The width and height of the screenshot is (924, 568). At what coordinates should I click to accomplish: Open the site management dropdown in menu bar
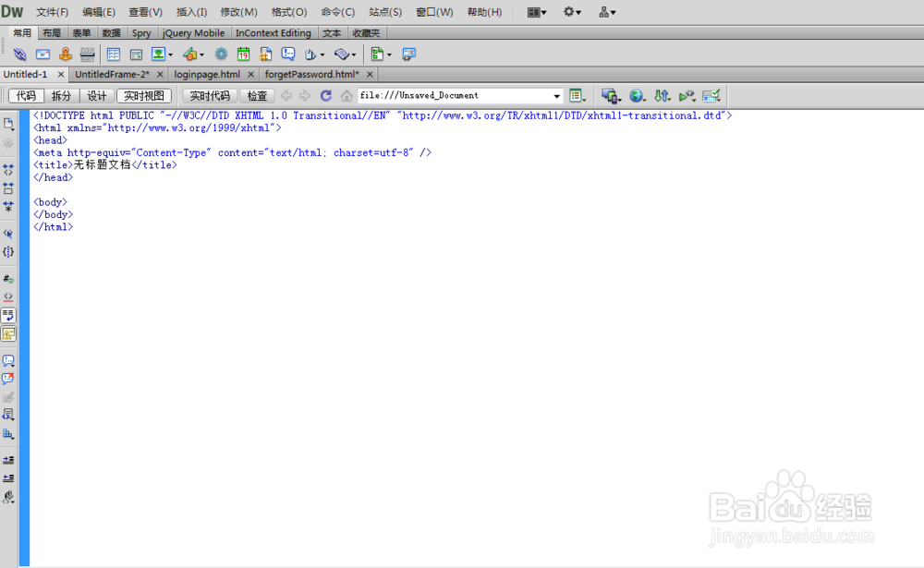[607, 12]
